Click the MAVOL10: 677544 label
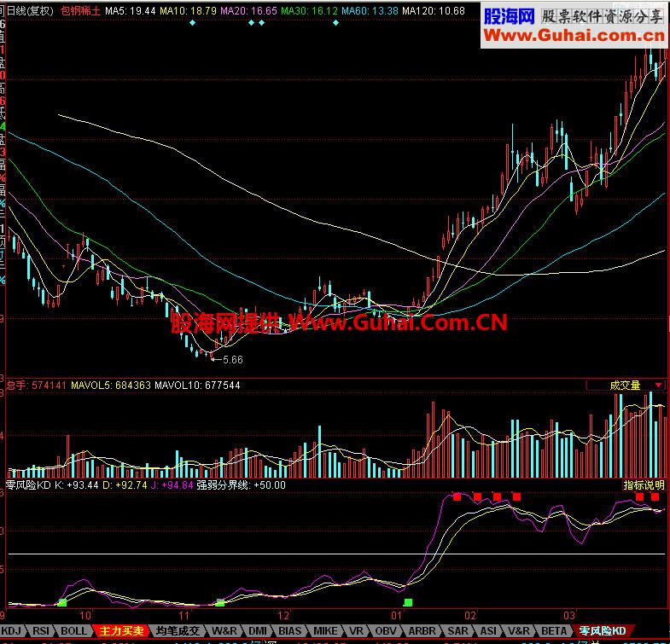 point(197,386)
